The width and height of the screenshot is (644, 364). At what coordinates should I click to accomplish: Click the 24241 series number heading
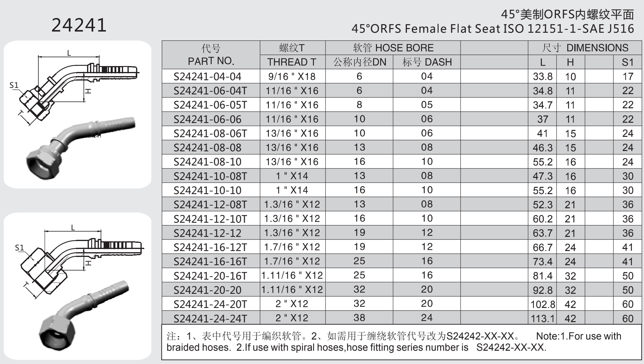79,25
